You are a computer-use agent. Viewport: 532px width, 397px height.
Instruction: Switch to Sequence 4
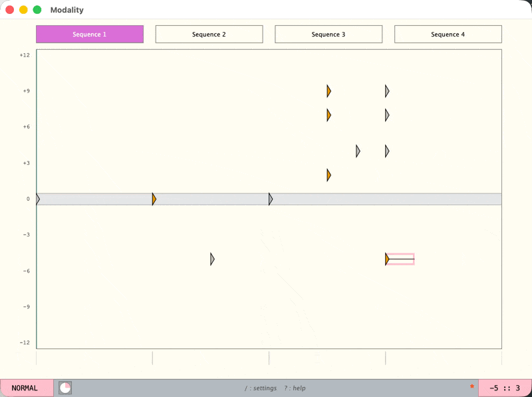click(448, 35)
